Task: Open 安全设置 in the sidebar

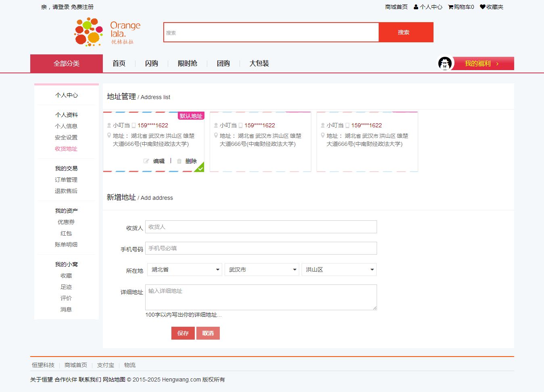Action: click(66, 137)
